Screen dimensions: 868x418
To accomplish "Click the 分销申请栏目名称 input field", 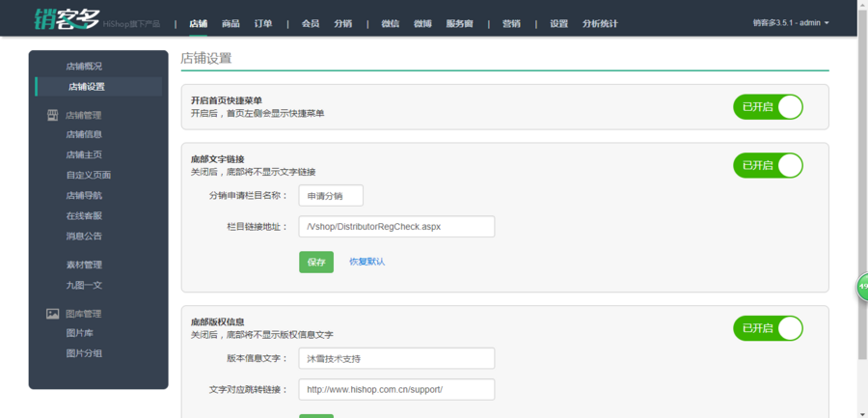I will pos(331,196).
